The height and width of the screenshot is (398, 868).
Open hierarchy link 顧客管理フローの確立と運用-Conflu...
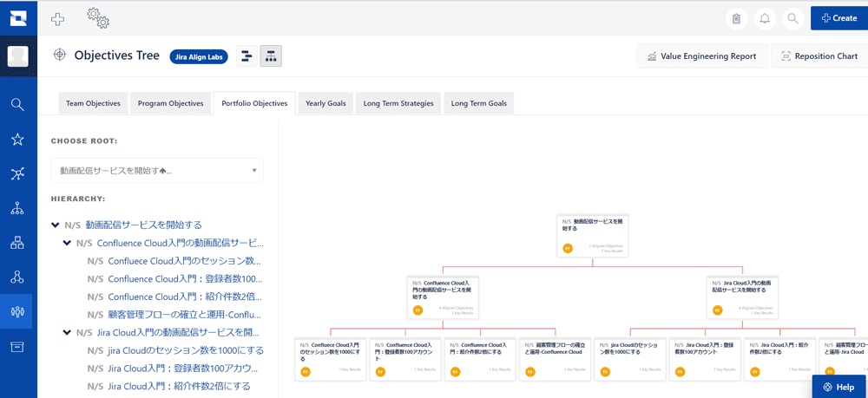(185, 315)
